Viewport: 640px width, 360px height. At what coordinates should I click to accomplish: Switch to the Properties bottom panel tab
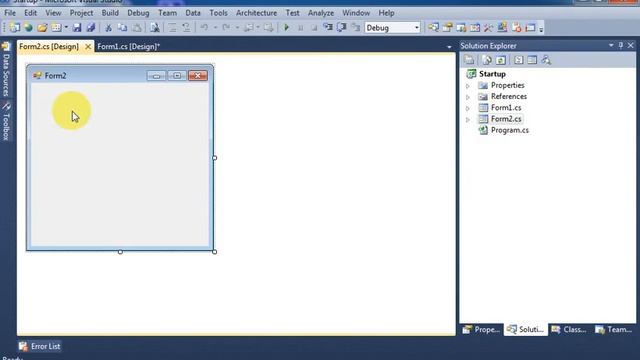pos(481,329)
